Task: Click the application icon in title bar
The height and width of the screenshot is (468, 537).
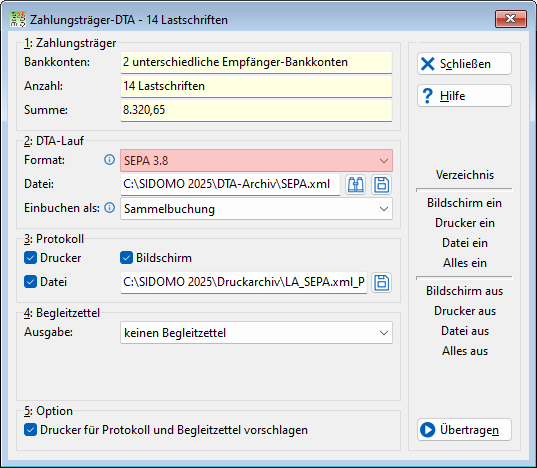Action: tap(18, 19)
